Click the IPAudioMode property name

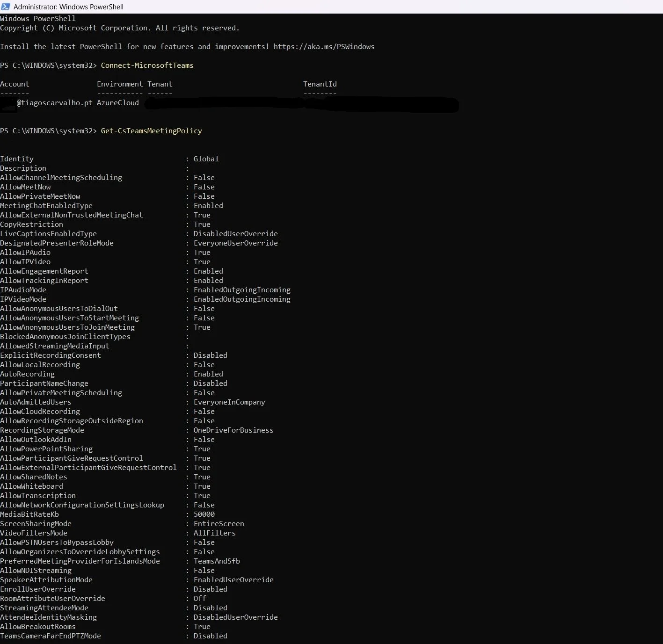(23, 290)
